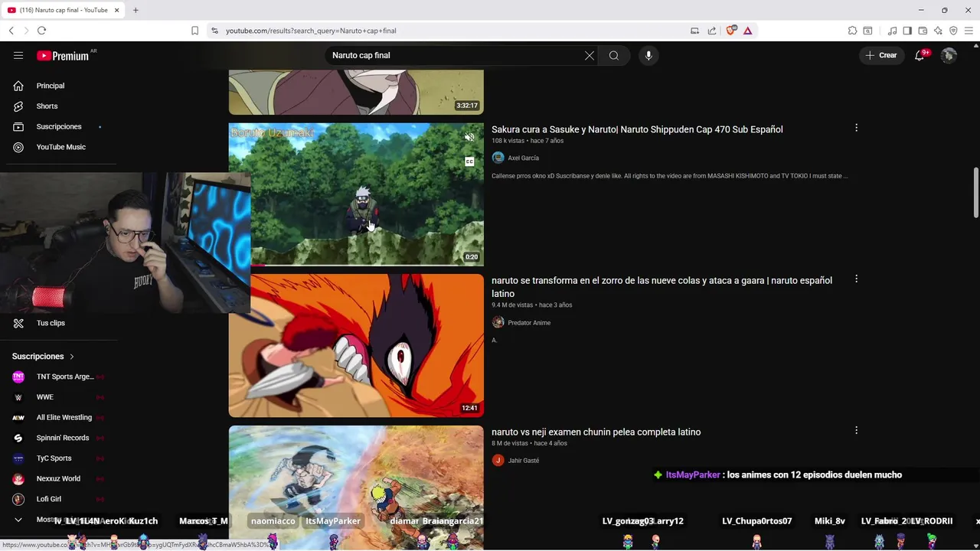
Task: Open the browser extensions puzzle icon
Action: pos(852,31)
